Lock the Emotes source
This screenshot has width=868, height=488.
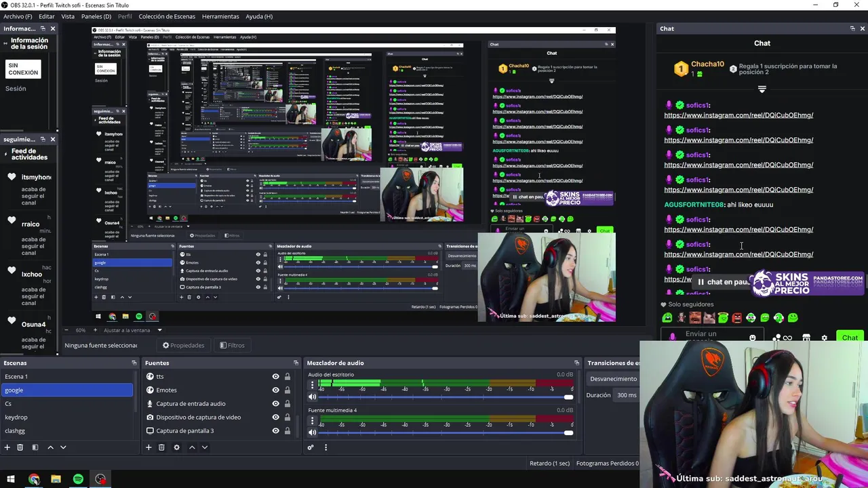pos(287,390)
